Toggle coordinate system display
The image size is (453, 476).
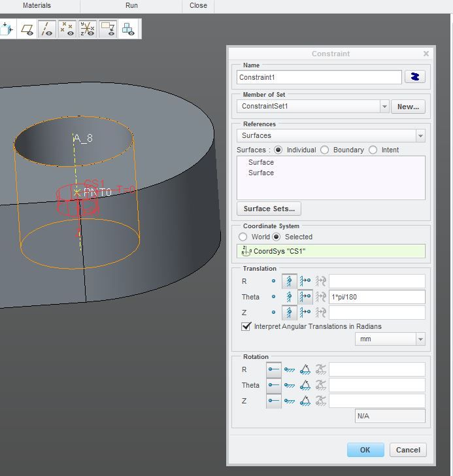pyautogui.click(x=88, y=29)
